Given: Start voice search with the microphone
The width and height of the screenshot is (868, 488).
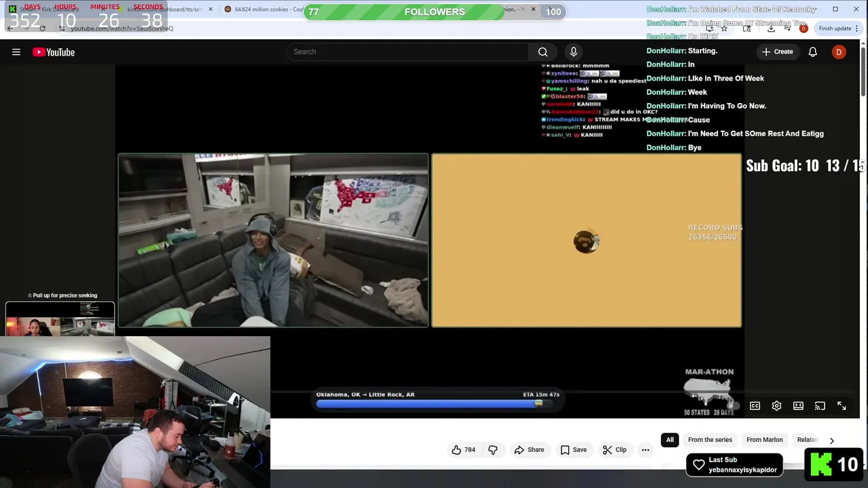Looking at the screenshot, I should point(574,52).
